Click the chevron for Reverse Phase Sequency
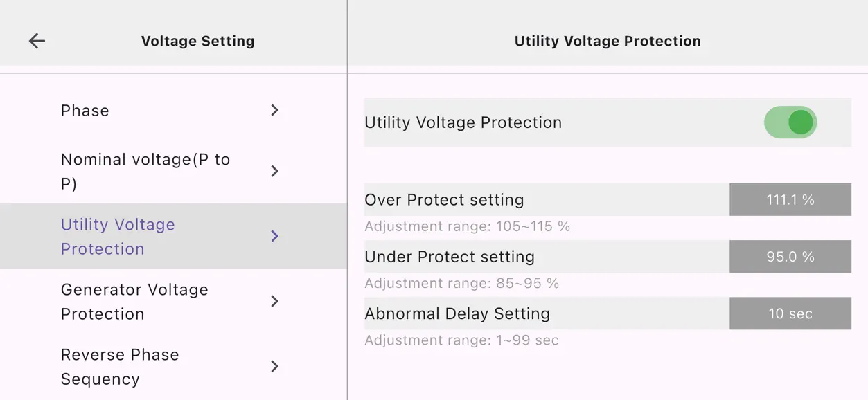 [275, 366]
